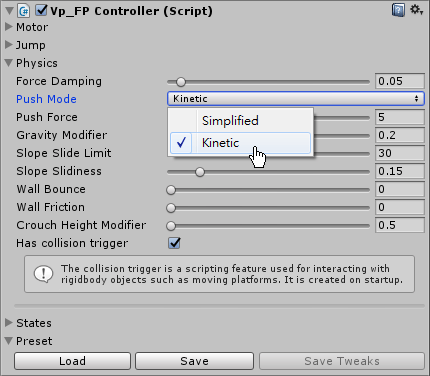Open the script help reference icon
Viewport: 430px width, 376px height.
coord(398,10)
